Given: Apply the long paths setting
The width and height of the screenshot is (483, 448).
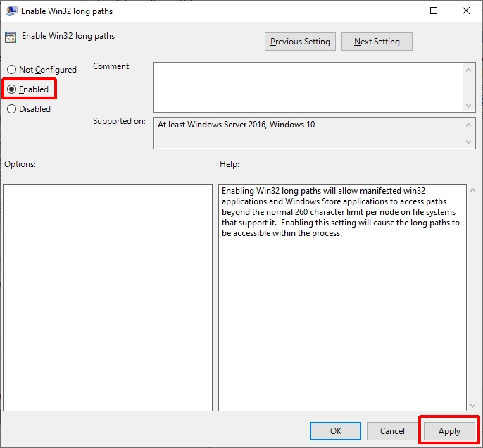Looking at the screenshot, I should tap(449, 431).
